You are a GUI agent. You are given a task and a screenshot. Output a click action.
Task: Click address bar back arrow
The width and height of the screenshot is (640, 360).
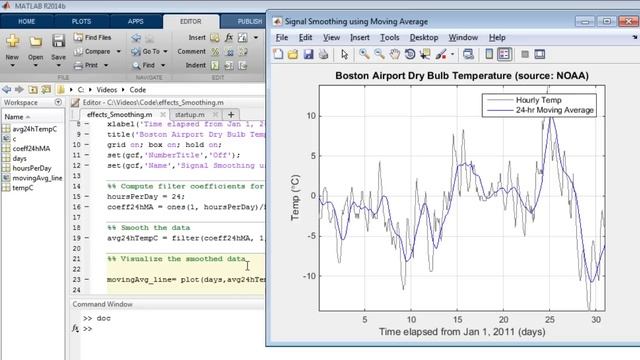click(6, 89)
